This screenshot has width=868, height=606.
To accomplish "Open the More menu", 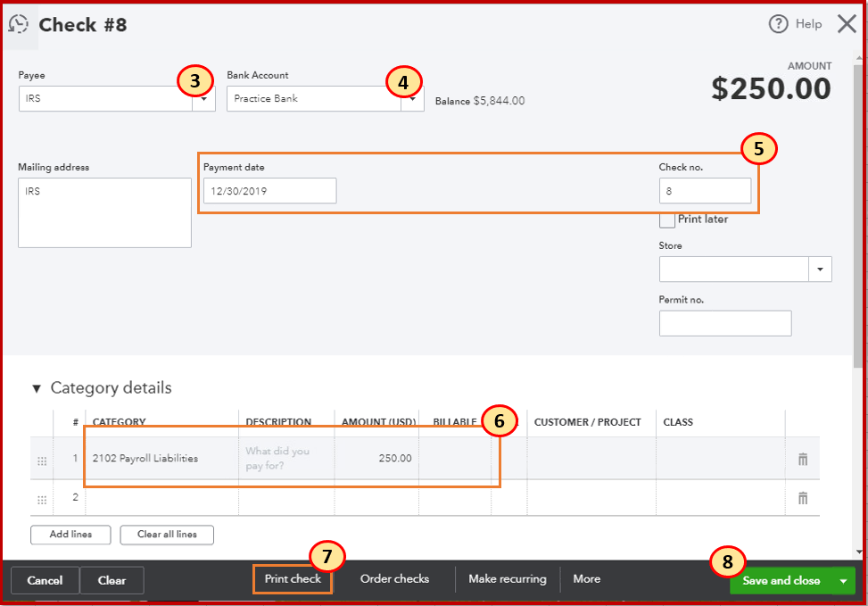I will pos(587,579).
